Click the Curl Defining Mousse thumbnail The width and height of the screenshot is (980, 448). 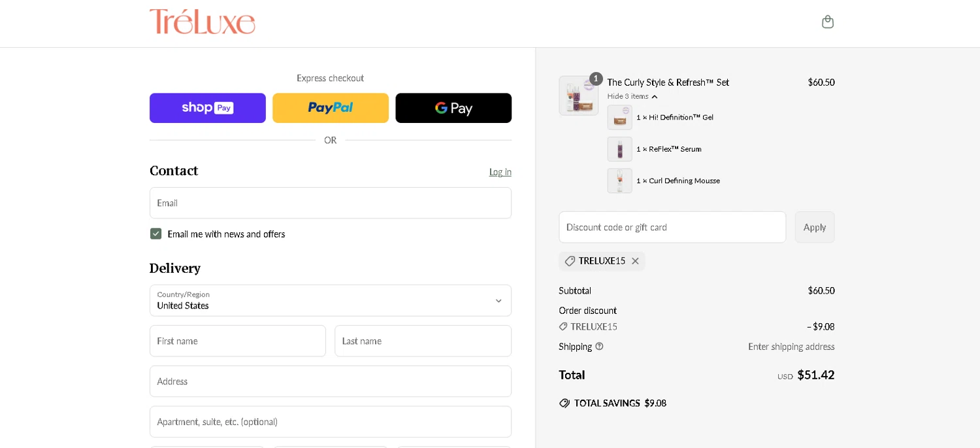pos(619,181)
